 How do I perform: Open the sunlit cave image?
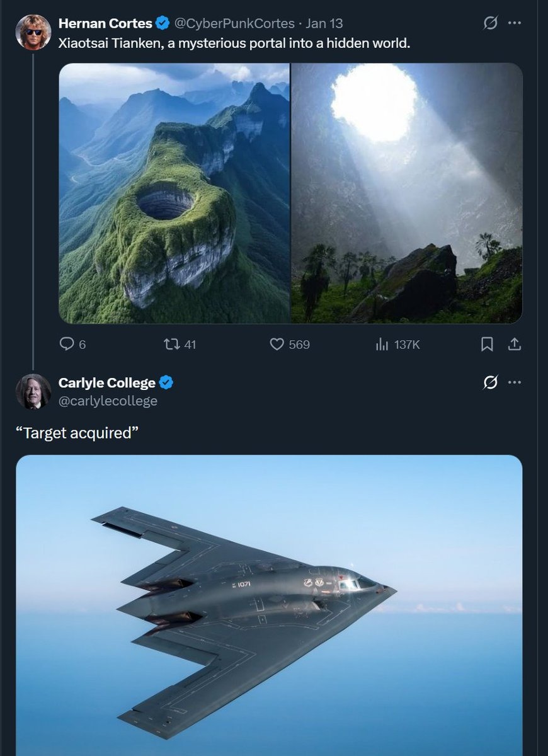coord(406,192)
